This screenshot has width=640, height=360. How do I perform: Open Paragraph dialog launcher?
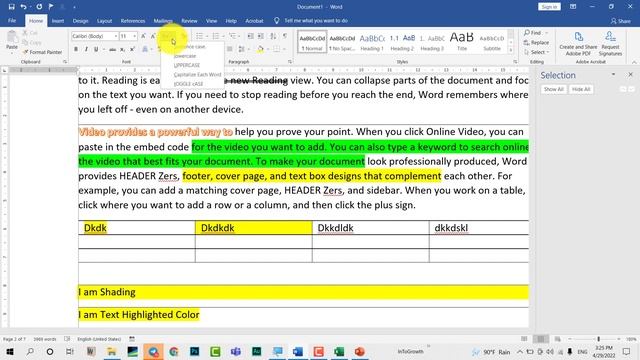290,62
